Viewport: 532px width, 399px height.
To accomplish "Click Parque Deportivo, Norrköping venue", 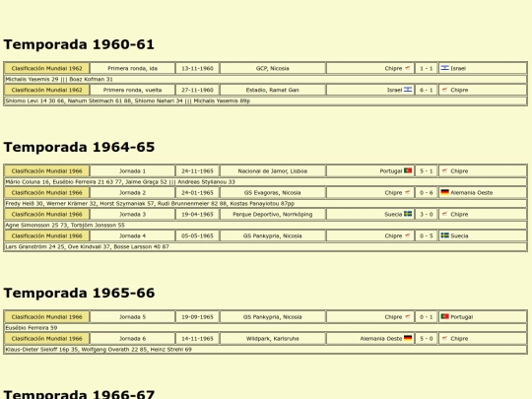I will [x=273, y=214].
